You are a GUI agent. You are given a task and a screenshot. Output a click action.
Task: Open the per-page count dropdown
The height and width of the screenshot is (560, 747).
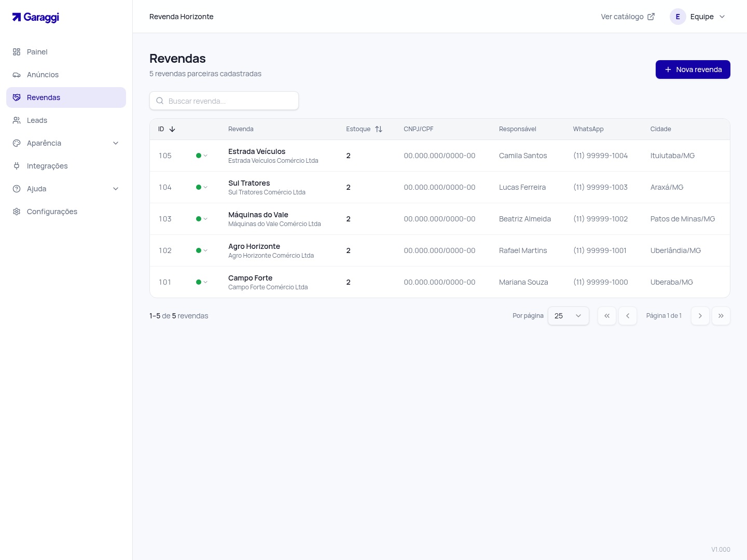coord(569,316)
